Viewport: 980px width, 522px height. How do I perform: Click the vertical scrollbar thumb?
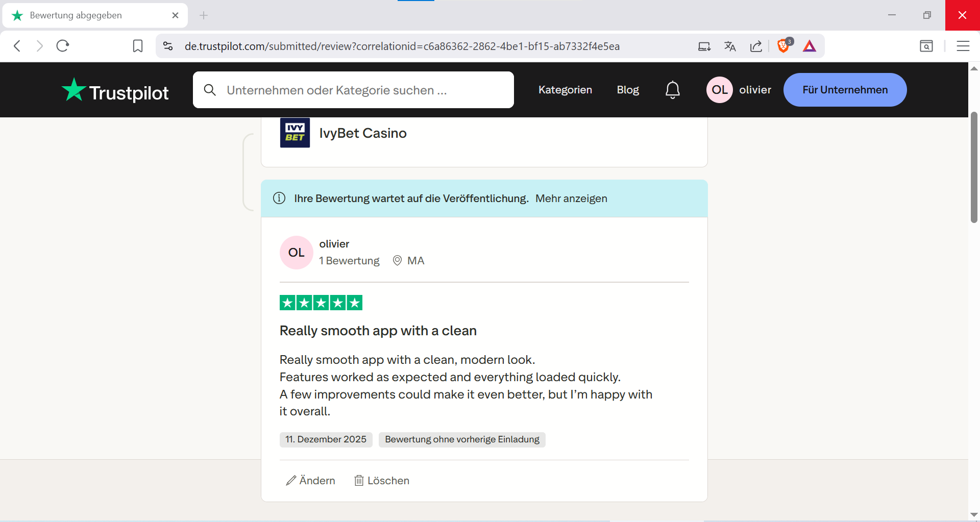tap(974, 167)
